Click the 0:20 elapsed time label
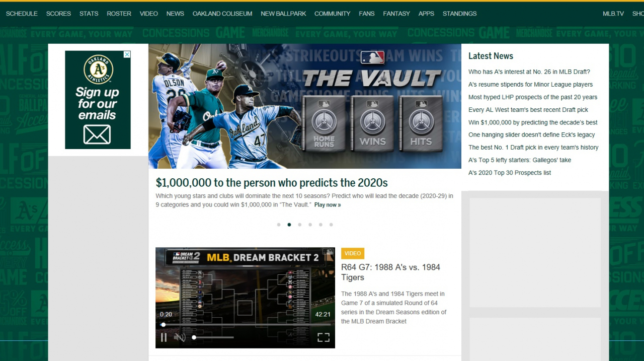The width and height of the screenshot is (644, 361). [x=166, y=314]
